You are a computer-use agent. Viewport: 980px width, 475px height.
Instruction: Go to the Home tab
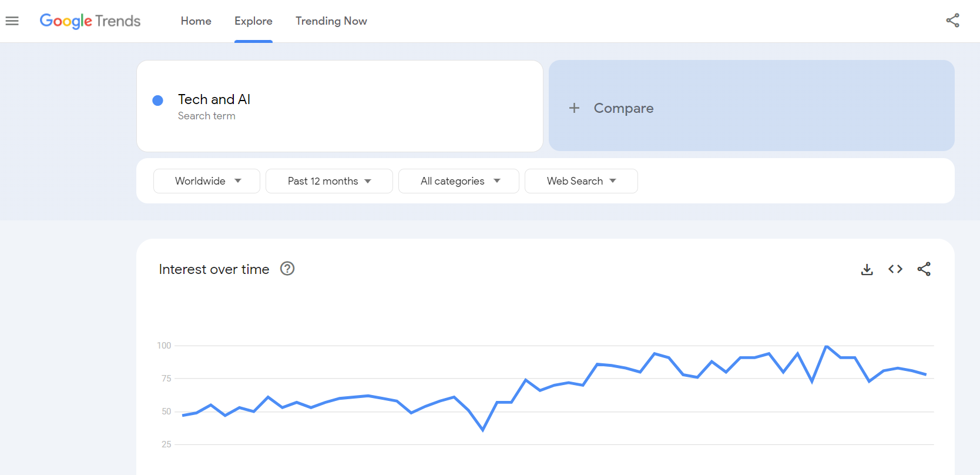196,21
